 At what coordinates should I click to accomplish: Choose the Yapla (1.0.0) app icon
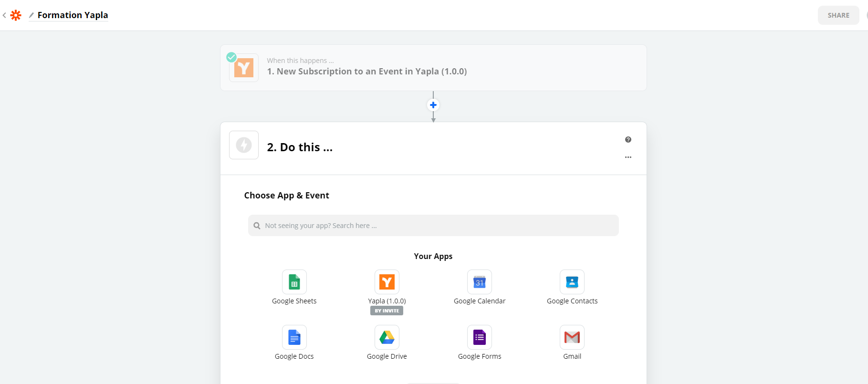pyautogui.click(x=387, y=282)
